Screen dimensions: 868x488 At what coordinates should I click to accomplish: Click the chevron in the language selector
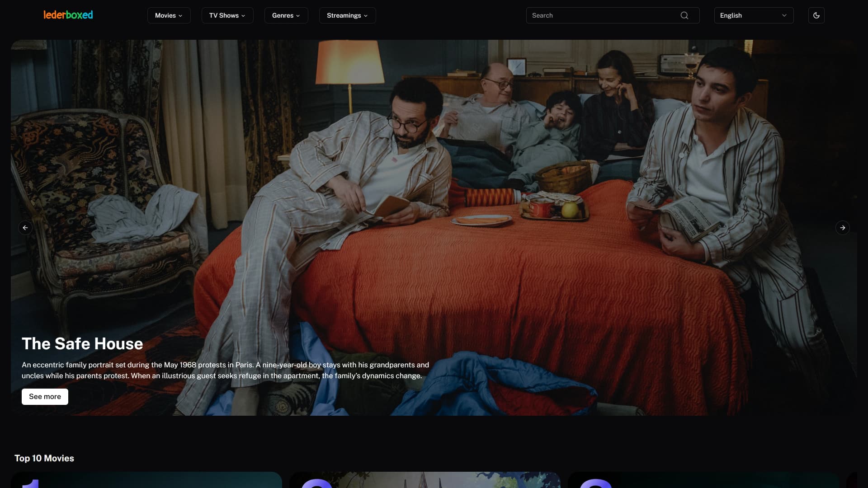click(x=784, y=15)
